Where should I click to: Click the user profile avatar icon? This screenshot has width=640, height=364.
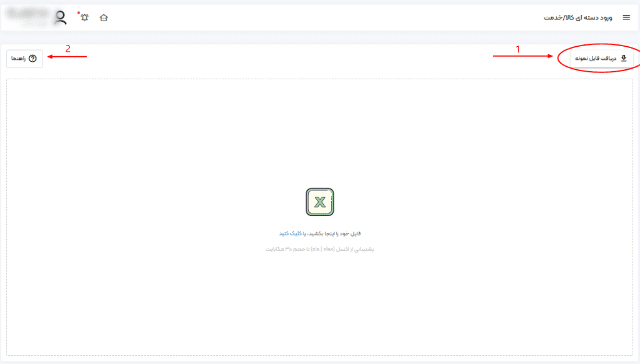[x=61, y=17]
